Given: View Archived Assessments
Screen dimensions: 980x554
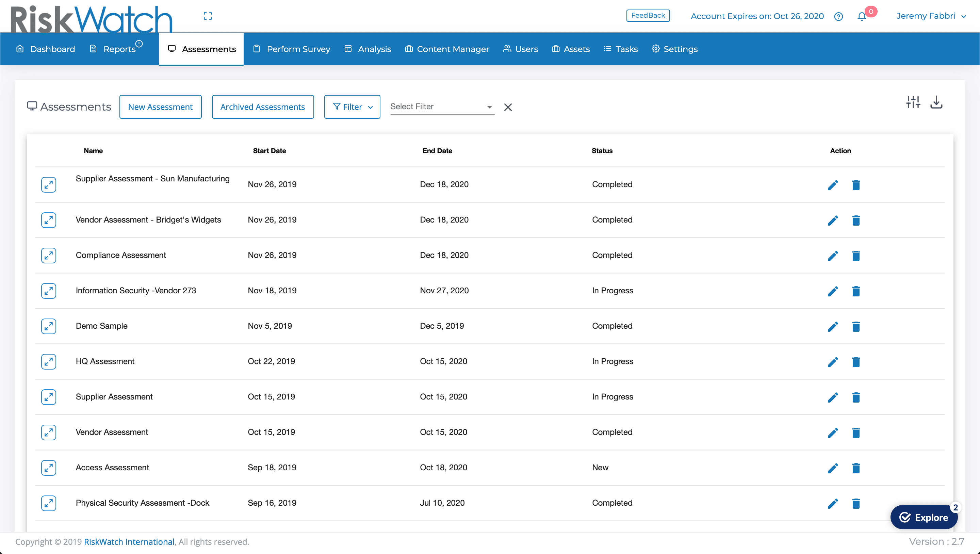Looking at the screenshot, I should coord(262,107).
